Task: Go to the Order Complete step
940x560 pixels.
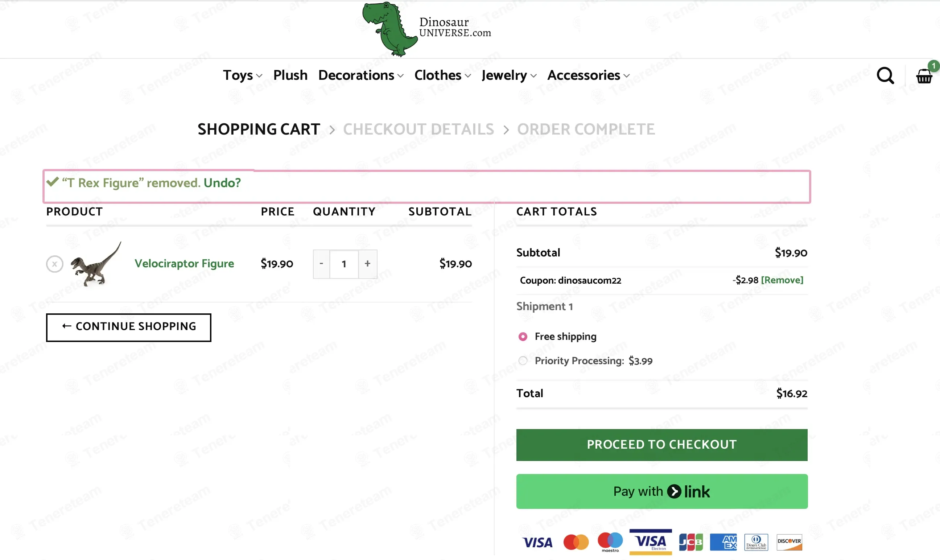Action: [x=586, y=129]
